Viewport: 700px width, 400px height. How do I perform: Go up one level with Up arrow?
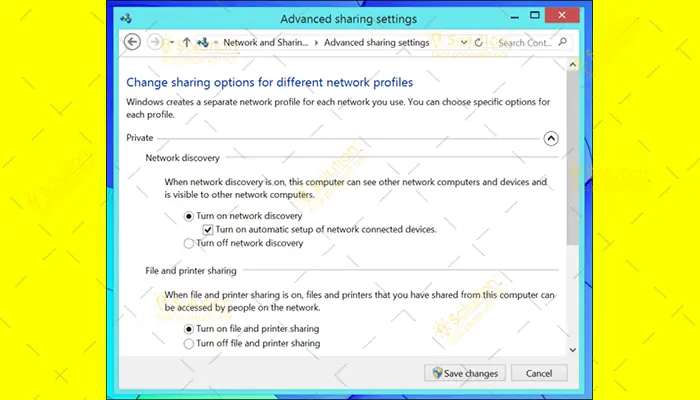tap(187, 42)
